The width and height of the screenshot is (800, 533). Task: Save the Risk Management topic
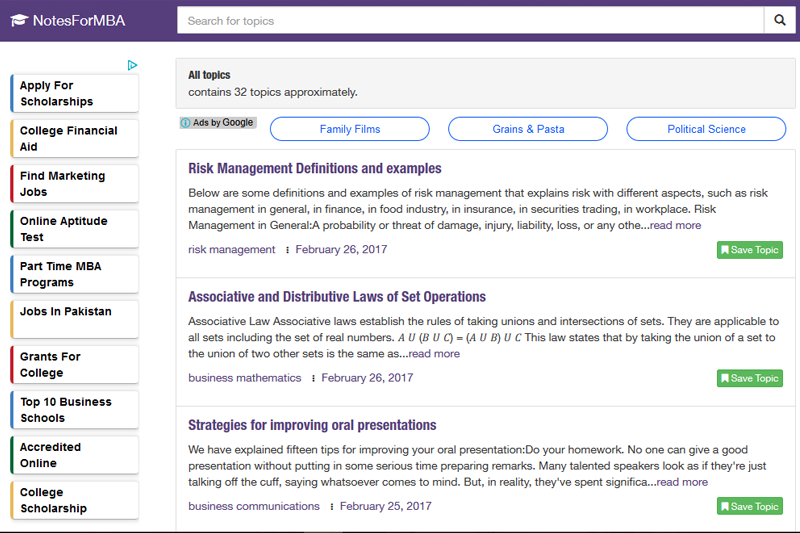pyautogui.click(x=749, y=250)
